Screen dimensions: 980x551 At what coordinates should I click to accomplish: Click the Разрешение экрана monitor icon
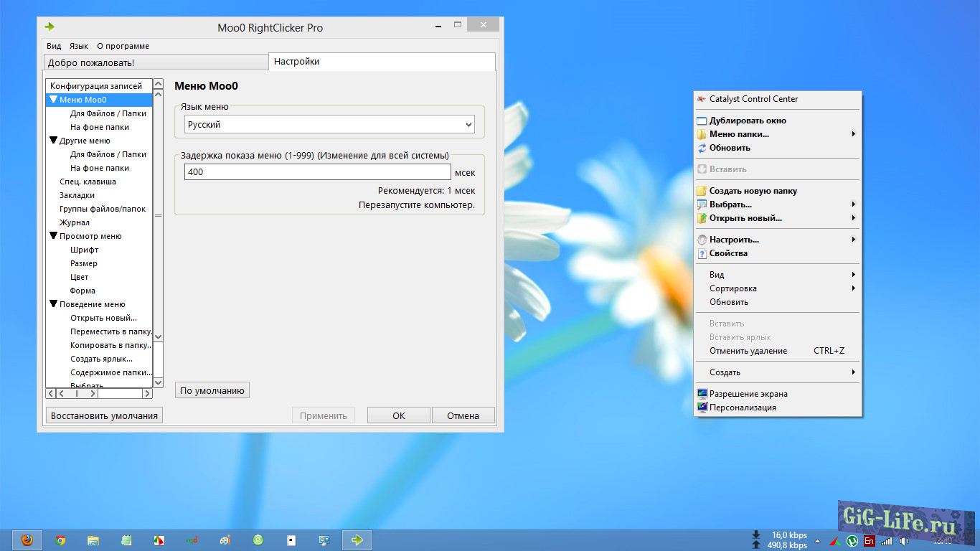coord(702,394)
